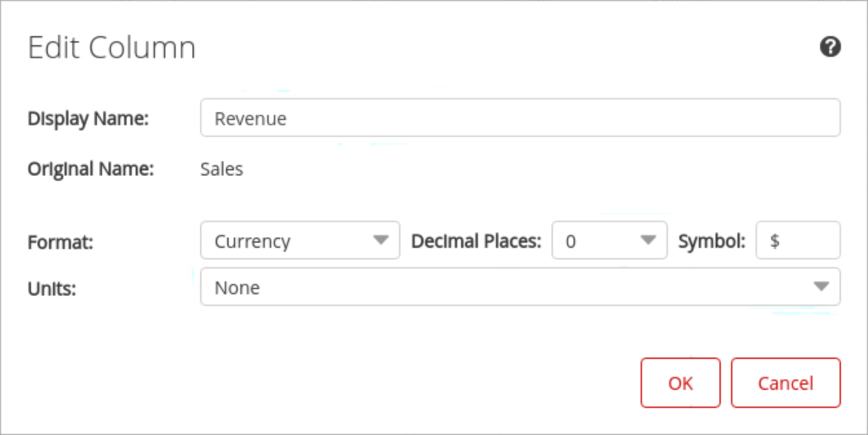This screenshot has height=435, width=868.
Task: Click the "Units:" label
Action: tap(52, 288)
